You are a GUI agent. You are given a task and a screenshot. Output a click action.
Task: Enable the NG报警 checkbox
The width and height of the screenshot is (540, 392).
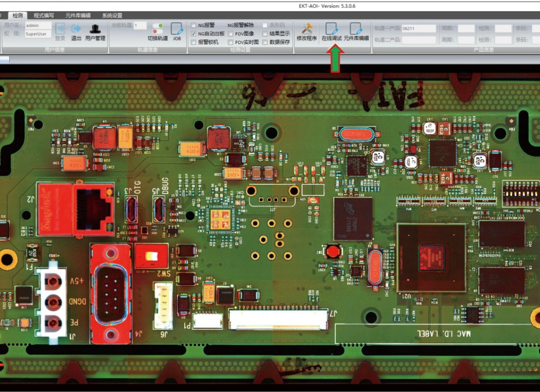click(194, 25)
